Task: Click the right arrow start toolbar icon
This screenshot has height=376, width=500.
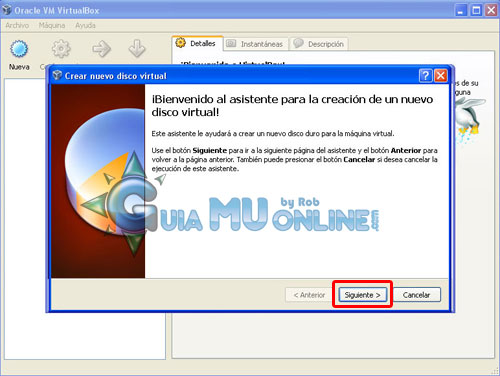Action: (x=101, y=49)
